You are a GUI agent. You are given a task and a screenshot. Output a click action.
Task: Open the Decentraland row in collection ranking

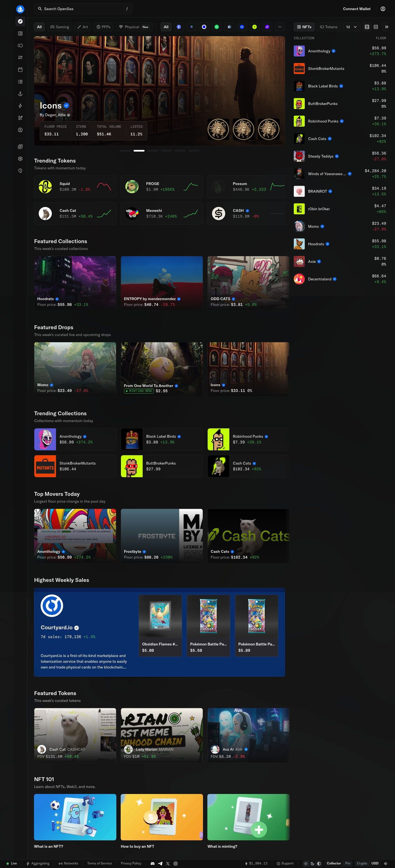click(x=340, y=279)
